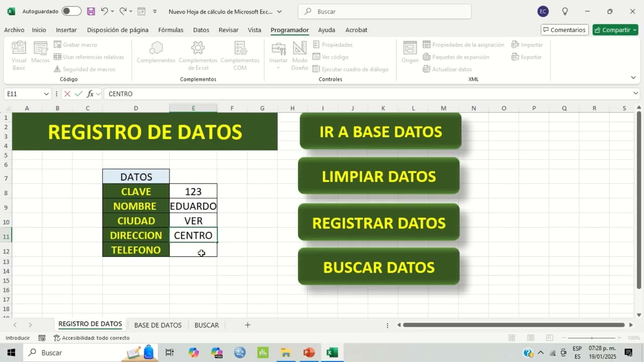Open the Visual Basic editor
The image size is (644, 362).
19,55
